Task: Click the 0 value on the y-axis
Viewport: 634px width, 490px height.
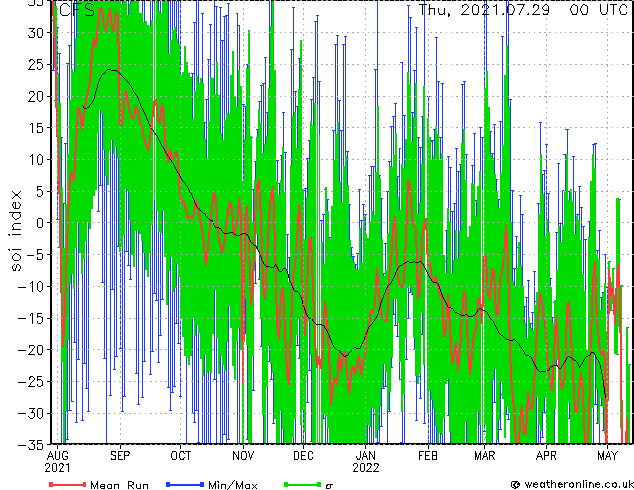Action: pos(40,223)
